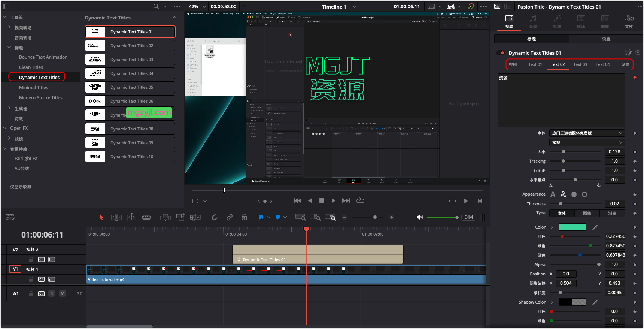Toggle Dynamic Text Titles 01 enable switch
The width and height of the screenshot is (644, 329).
pyautogui.click(x=501, y=53)
